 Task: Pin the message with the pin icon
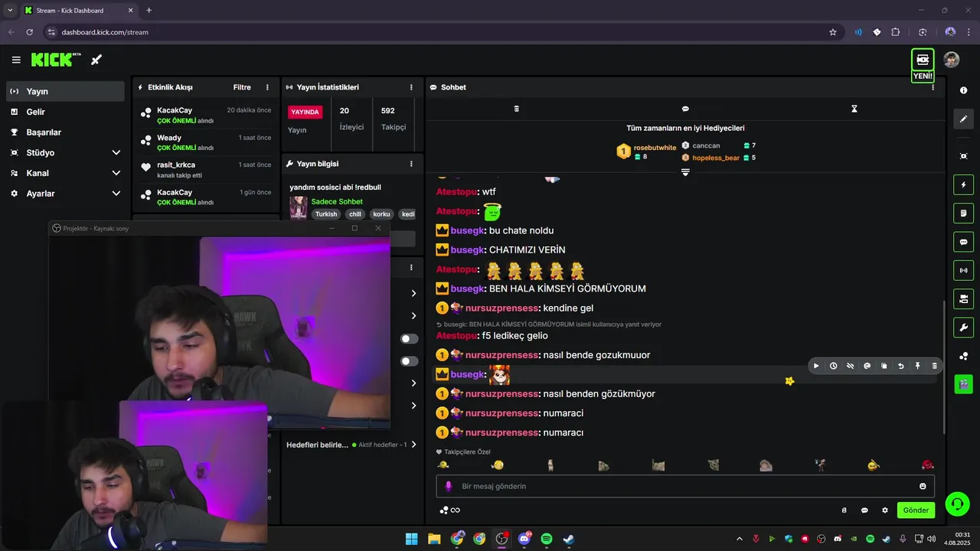917,366
